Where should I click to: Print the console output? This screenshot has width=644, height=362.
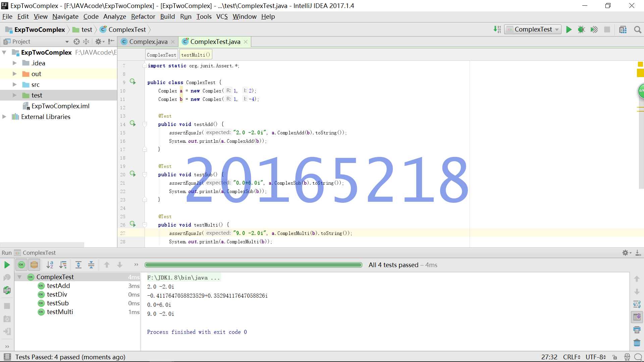tap(637, 330)
